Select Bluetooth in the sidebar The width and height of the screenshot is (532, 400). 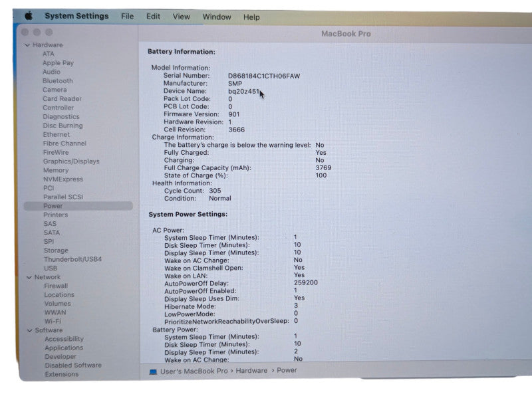[x=58, y=80]
